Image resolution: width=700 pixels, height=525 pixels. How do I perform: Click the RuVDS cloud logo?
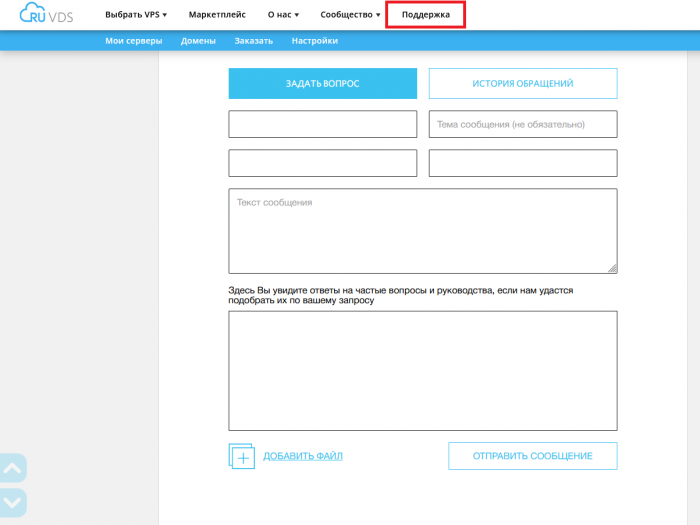47,15
